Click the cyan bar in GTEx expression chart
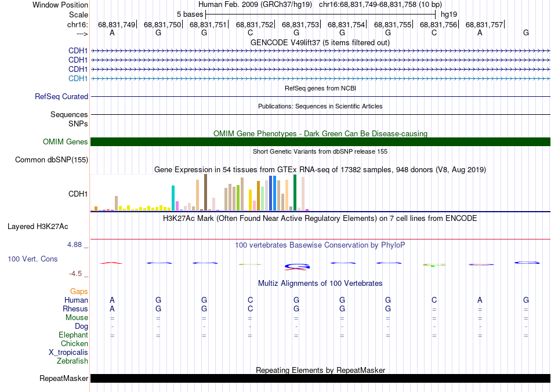This screenshot has width=551, height=392. click(x=173, y=198)
